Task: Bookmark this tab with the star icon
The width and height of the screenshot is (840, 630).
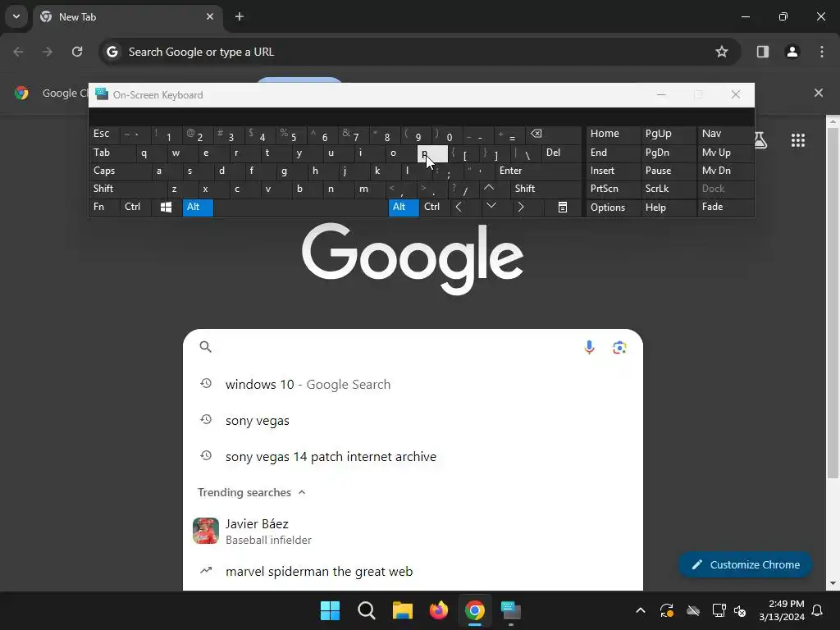Action: 722,52
